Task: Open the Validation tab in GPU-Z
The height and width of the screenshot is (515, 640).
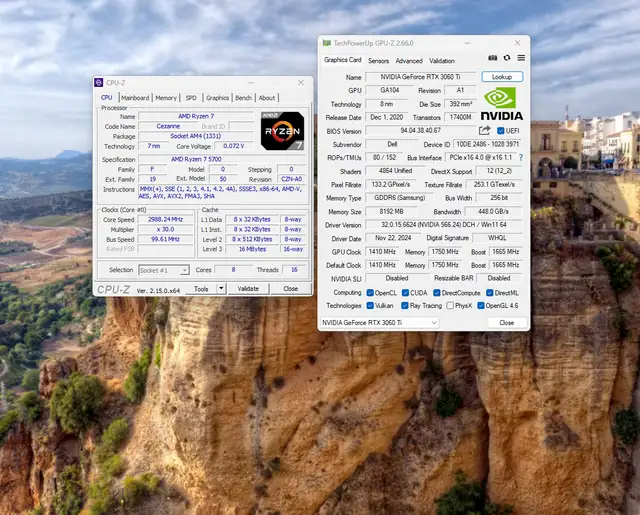Action: (x=442, y=61)
